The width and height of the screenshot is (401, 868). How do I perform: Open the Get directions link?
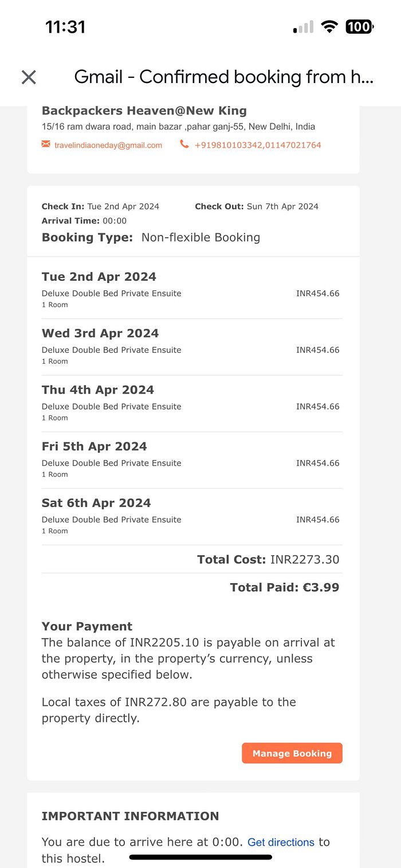pos(281,842)
